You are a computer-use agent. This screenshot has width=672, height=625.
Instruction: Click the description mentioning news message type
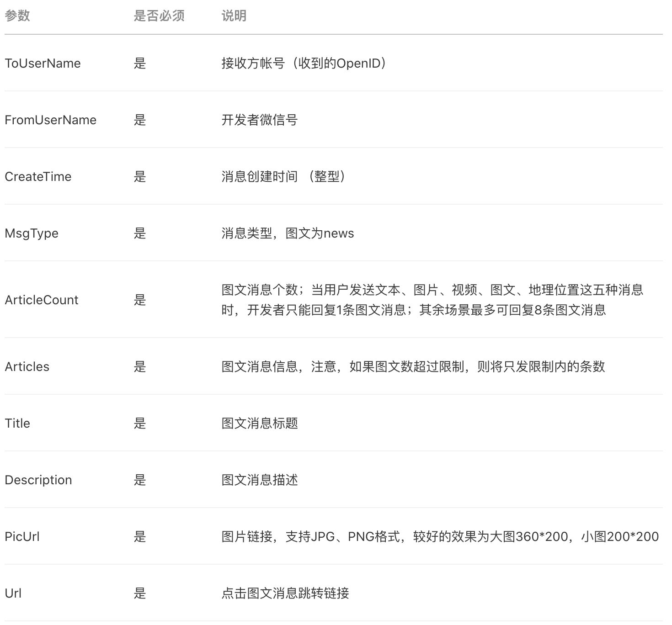coord(288,233)
